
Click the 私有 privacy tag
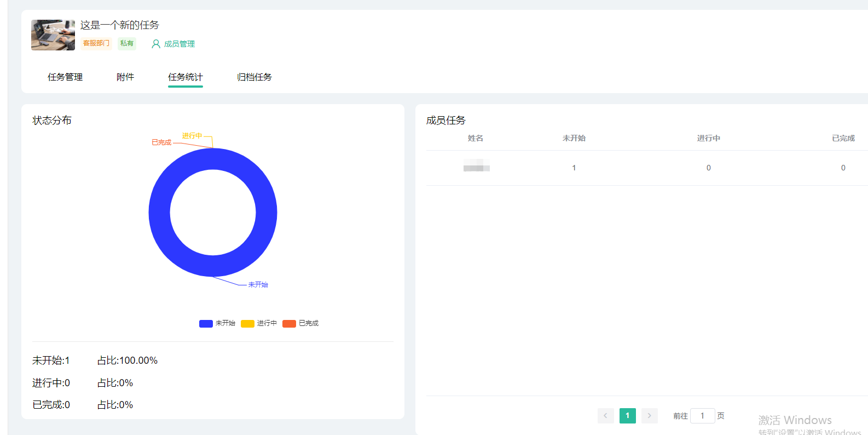127,43
